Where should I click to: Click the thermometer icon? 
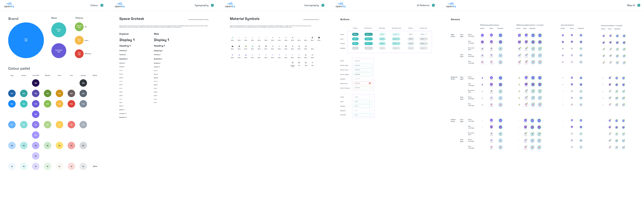click(239, 55)
